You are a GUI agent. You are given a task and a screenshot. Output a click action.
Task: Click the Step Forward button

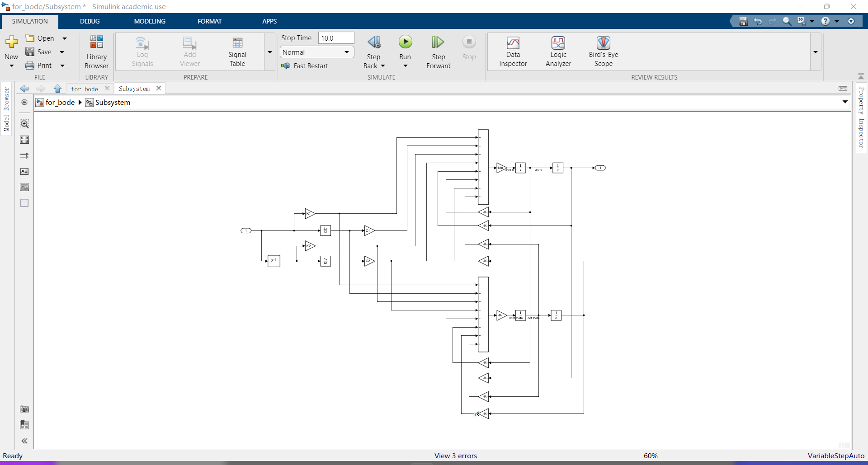click(x=438, y=52)
